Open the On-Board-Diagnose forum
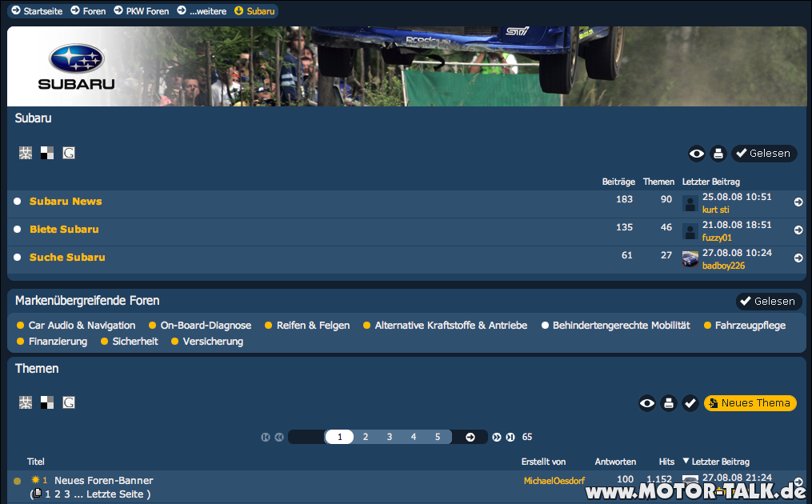 (x=206, y=326)
